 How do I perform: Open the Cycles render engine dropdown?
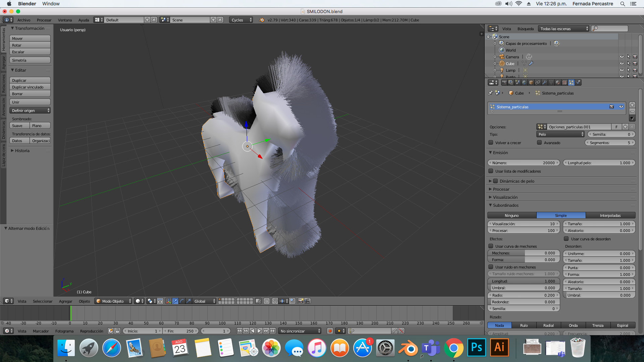241,20
